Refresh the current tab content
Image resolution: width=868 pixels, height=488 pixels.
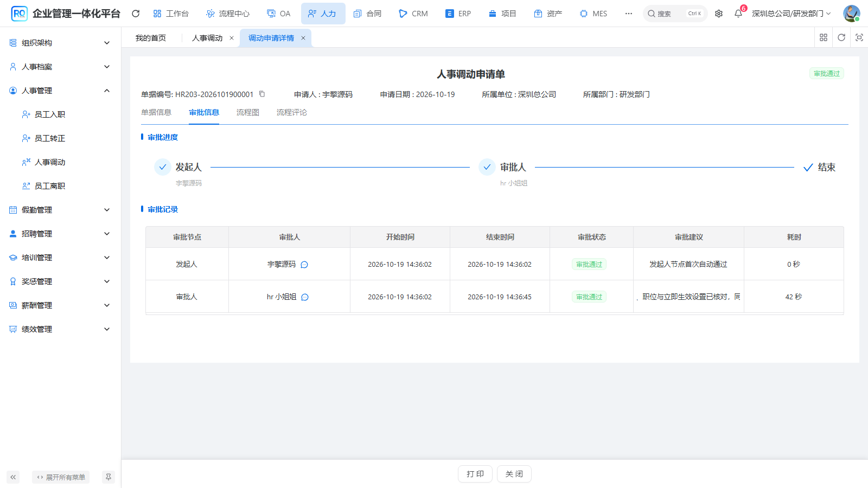pos(841,37)
